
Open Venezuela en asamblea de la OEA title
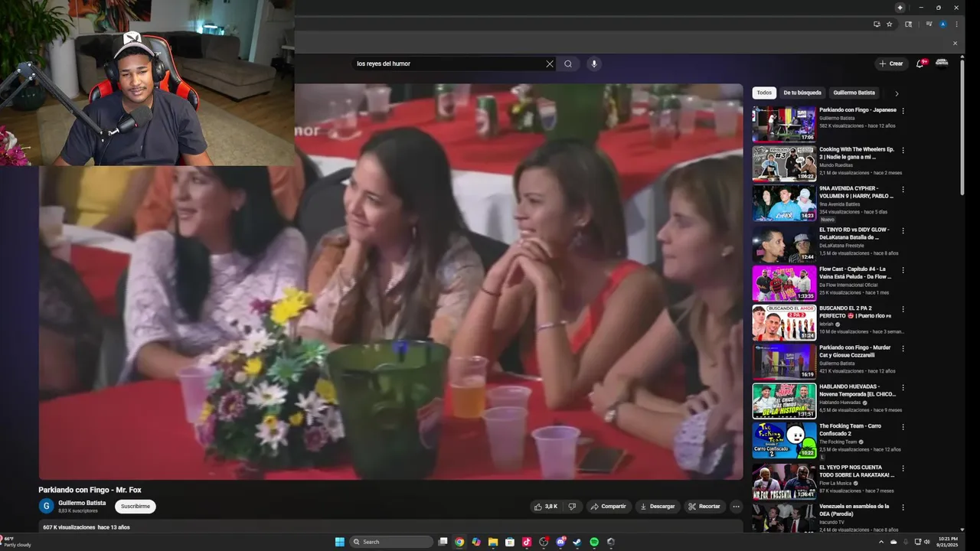pos(854,510)
